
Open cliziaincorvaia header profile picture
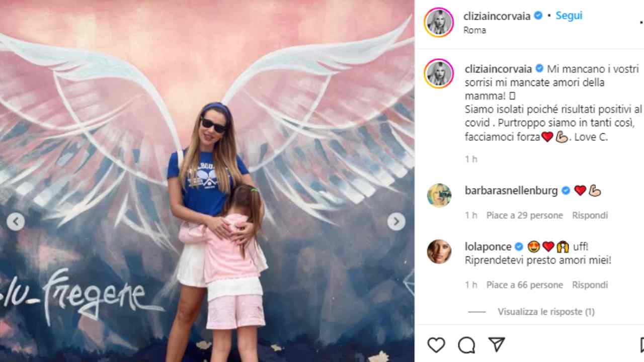tap(439, 23)
